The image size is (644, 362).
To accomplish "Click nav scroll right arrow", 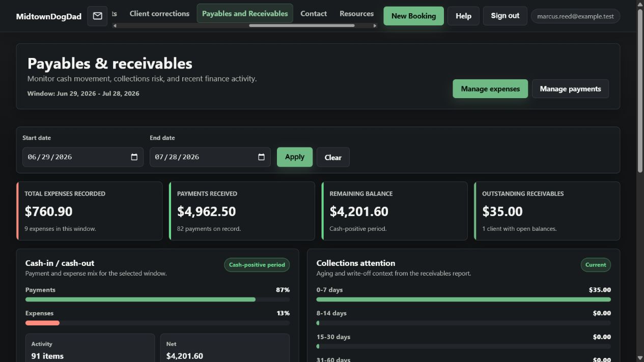I will [375, 25].
